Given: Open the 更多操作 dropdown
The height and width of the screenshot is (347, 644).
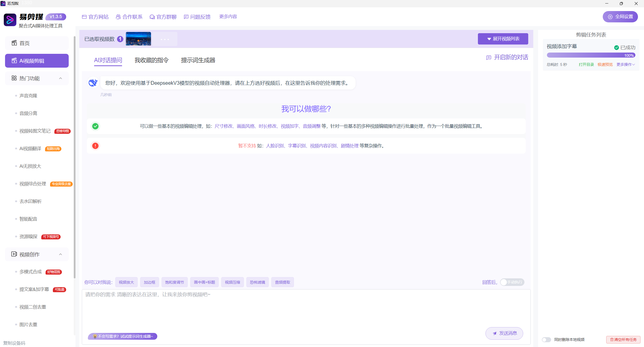Looking at the screenshot, I should click(625, 65).
